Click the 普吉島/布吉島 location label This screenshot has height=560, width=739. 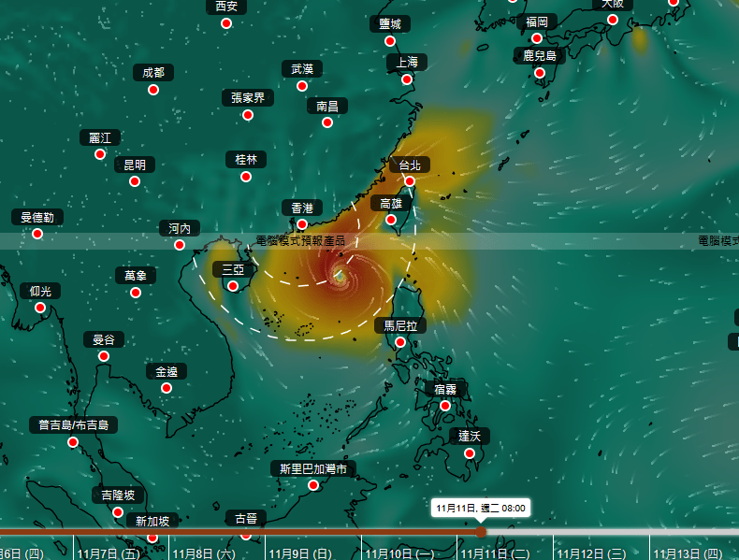coord(73,425)
